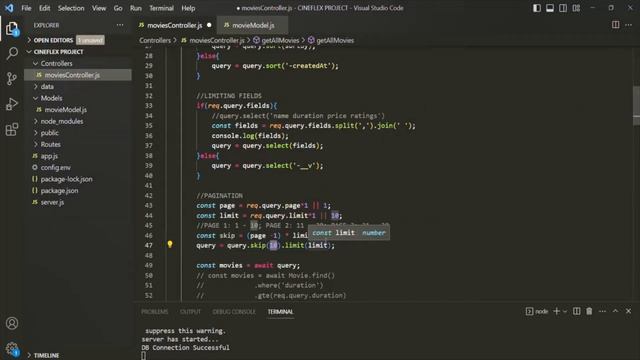This screenshot has height=360, width=640.
Task: Switch to the Output panel tab
Action: pyautogui.click(x=190, y=311)
